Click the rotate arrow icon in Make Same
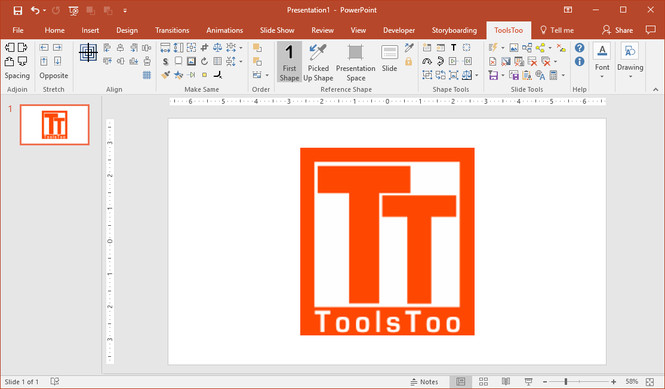The width and height of the screenshot is (665, 389). (x=204, y=62)
